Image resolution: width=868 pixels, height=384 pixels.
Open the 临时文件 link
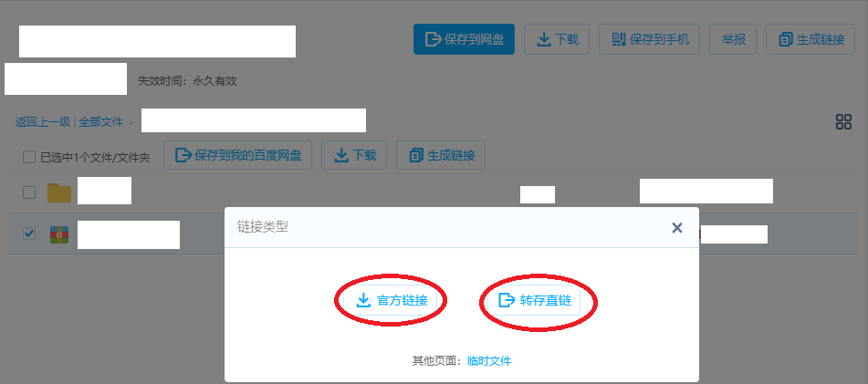point(489,361)
